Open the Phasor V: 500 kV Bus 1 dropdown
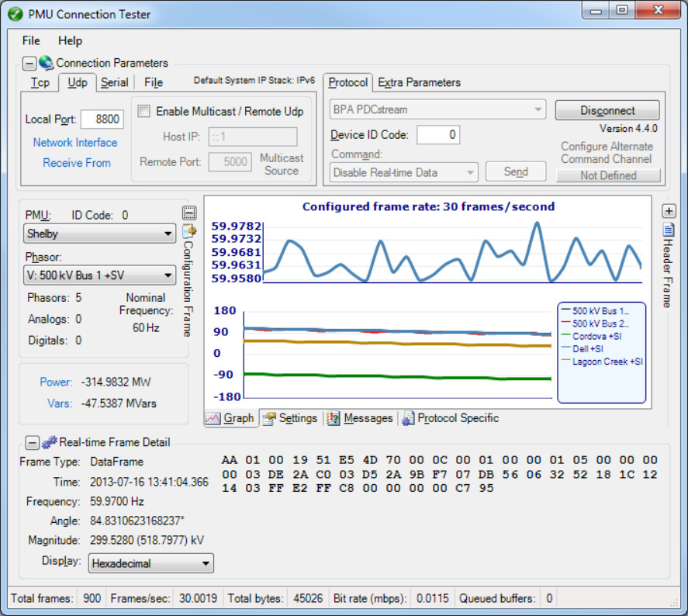The height and width of the screenshot is (616, 688). (x=99, y=275)
